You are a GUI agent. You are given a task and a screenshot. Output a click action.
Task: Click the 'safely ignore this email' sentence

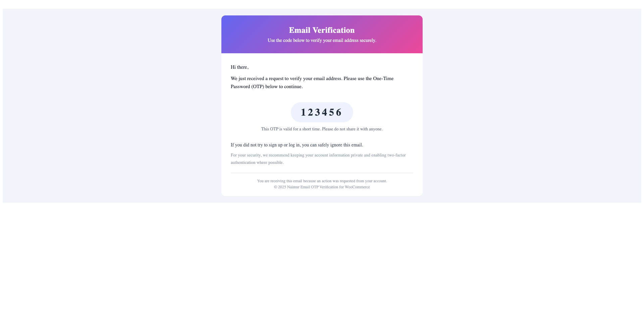click(297, 145)
